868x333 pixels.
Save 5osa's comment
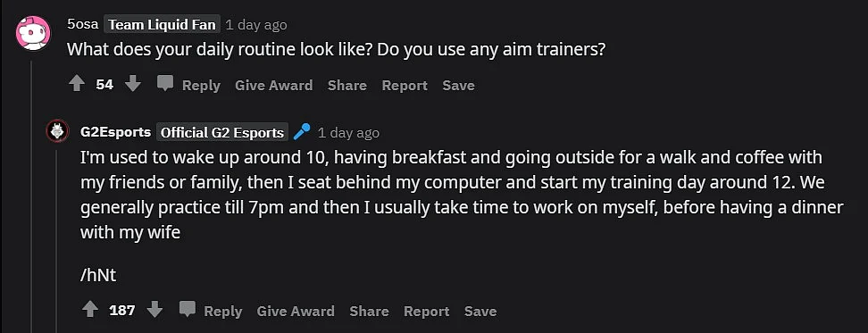click(x=458, y=85)
